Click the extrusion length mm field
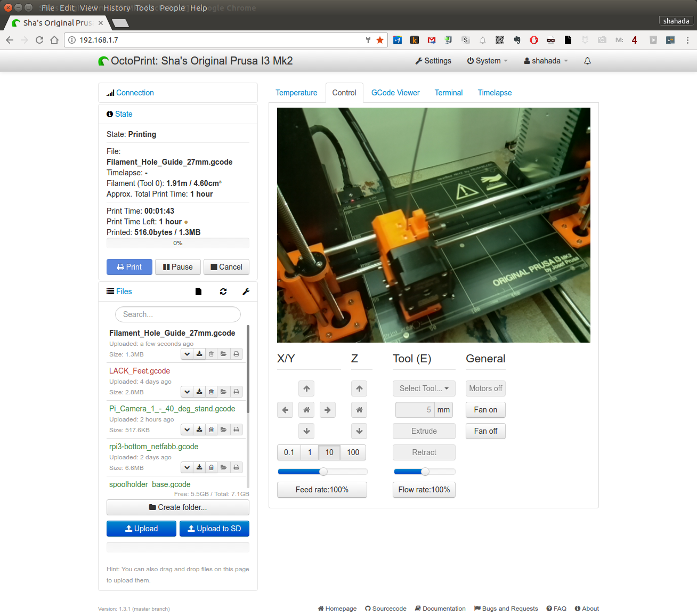697x616 pixels. click(x=415, y=410)
